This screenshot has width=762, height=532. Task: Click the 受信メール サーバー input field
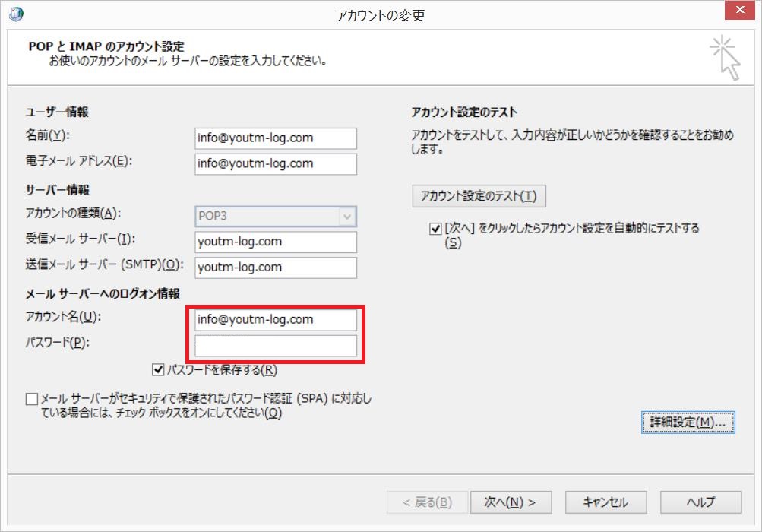[276, 242]
